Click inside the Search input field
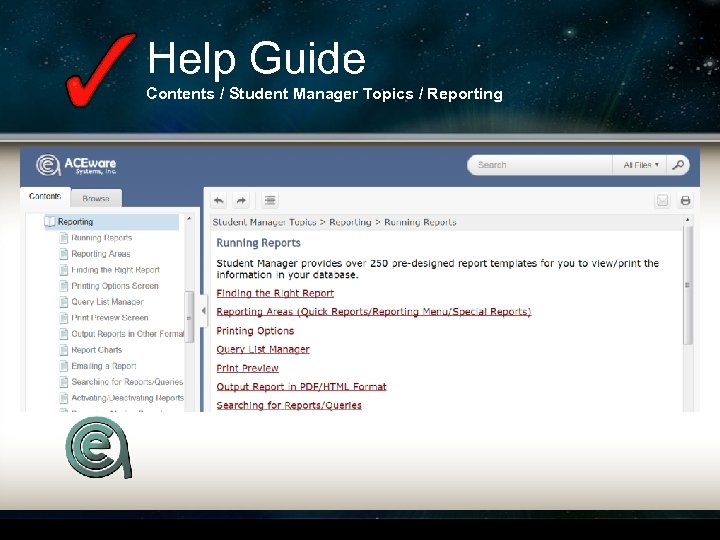This screenshot has width=720, height=540. (x=540, y=165)
